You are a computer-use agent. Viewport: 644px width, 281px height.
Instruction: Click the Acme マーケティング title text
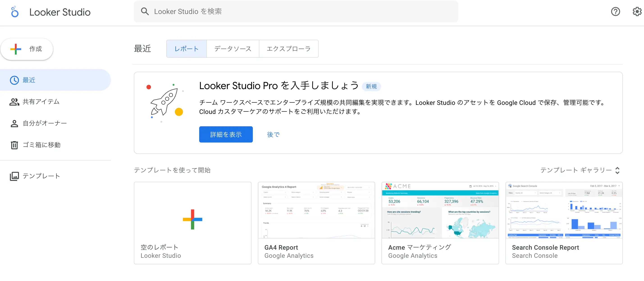tap(420, 247)
